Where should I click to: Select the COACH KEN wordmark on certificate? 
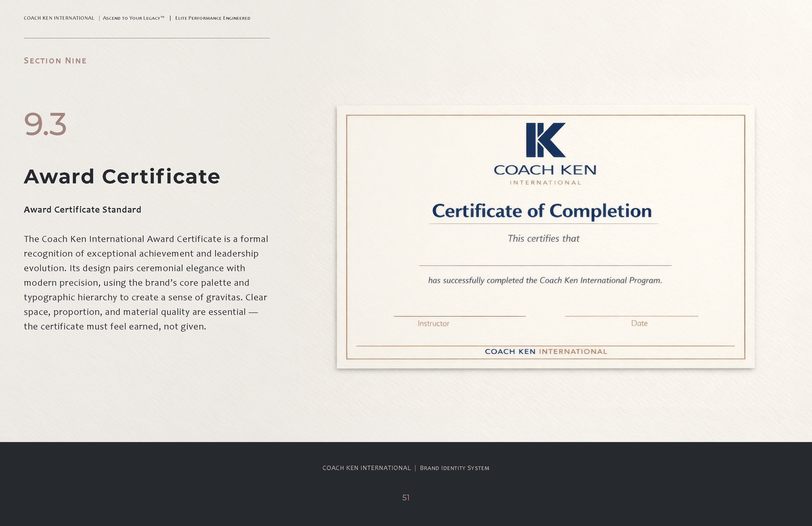(x=545, y=170)
